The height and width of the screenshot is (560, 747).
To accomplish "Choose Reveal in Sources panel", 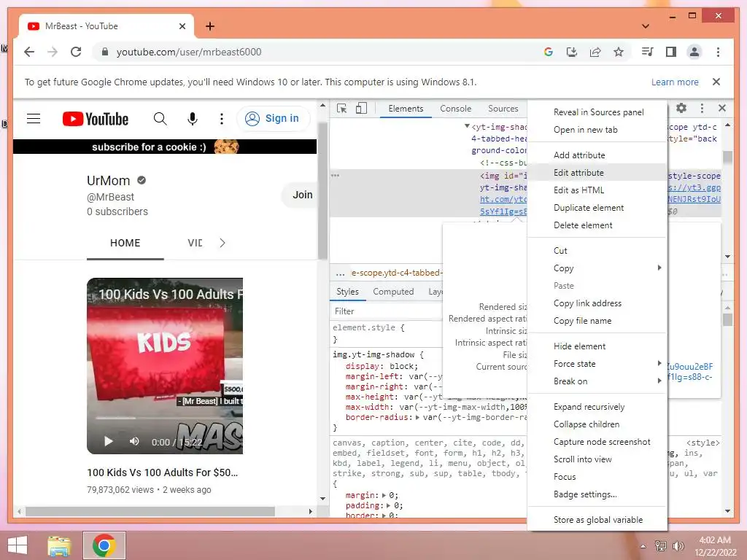I will pos(597,112).
